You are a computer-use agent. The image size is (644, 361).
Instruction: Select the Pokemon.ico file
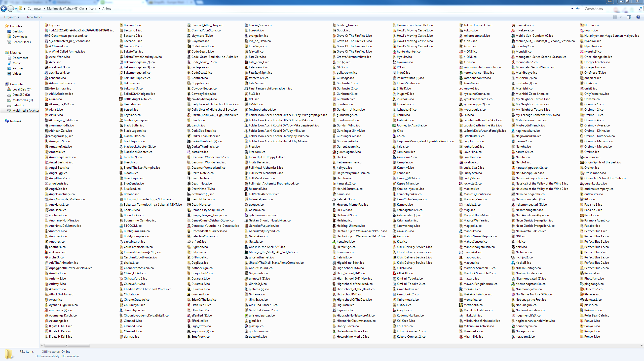click(593, 310)
